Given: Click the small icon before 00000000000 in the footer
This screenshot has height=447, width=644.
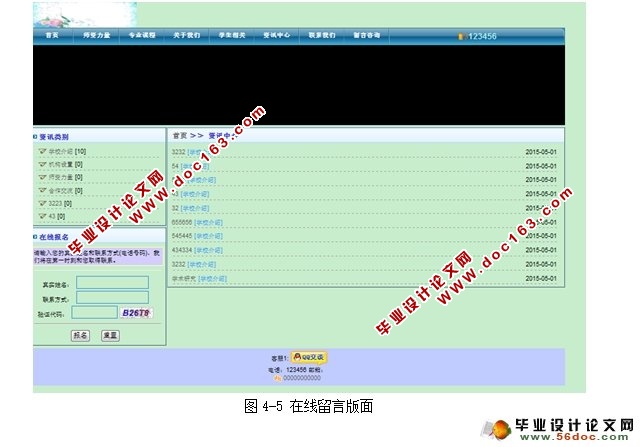Looking at the screenshot, I should click(x=278, y=378).
